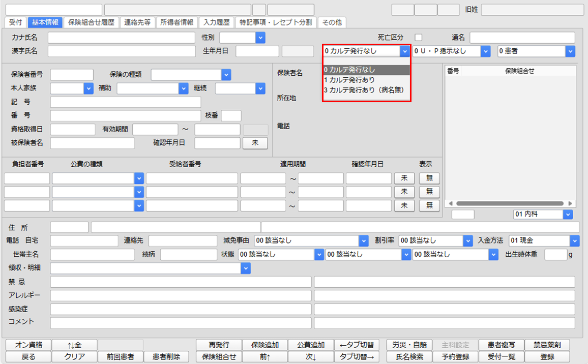The image size is (588, 364).
Task: Click the カナ氏名 input field
Action: tap(122, 37)
